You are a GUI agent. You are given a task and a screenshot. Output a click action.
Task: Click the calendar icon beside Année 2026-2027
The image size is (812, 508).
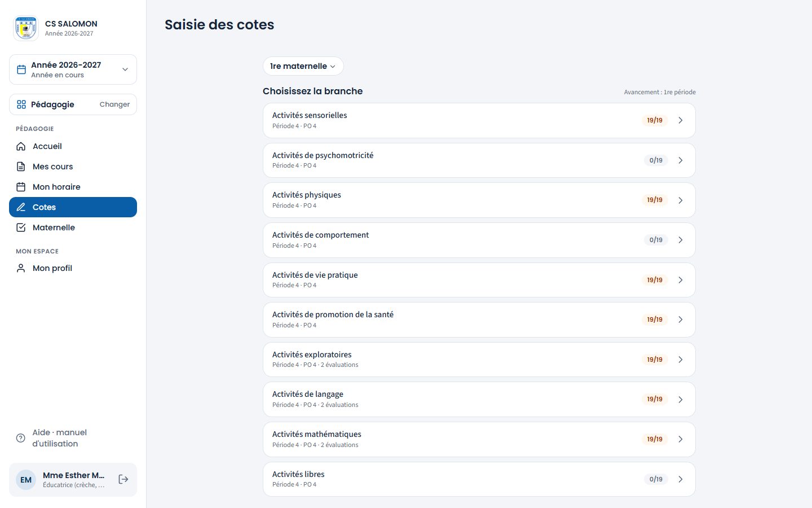click(21, 69)
